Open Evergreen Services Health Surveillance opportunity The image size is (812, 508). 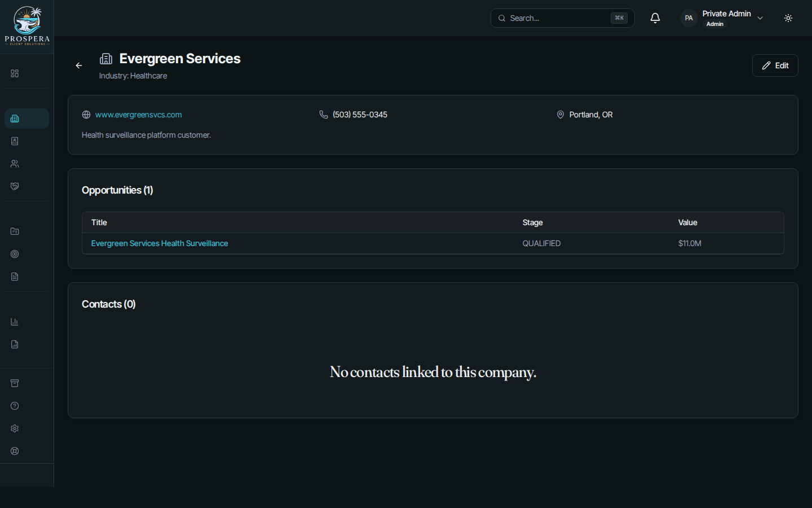[160, 243]
